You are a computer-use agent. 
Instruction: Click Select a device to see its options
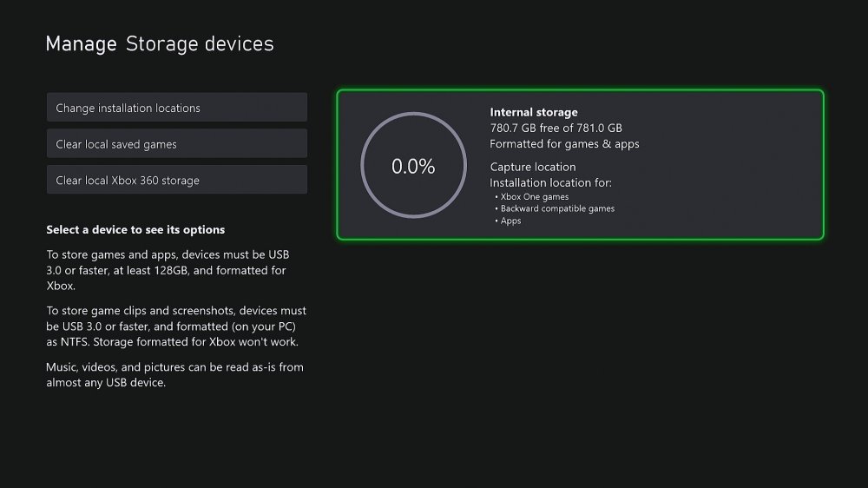(135, 230)
